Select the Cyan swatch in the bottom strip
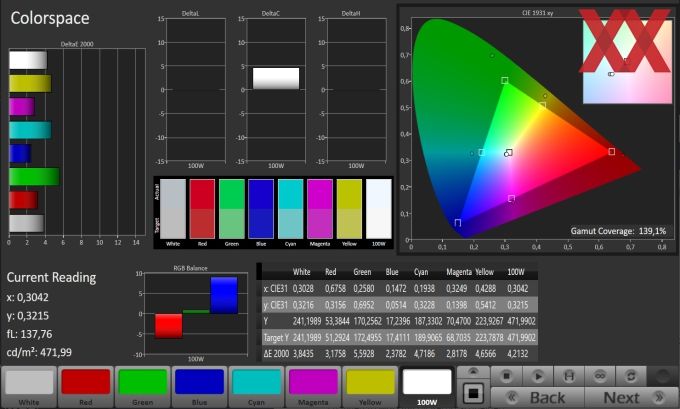Screen dimensions: 680x409 pyautogui.click(x=256, y=386)
